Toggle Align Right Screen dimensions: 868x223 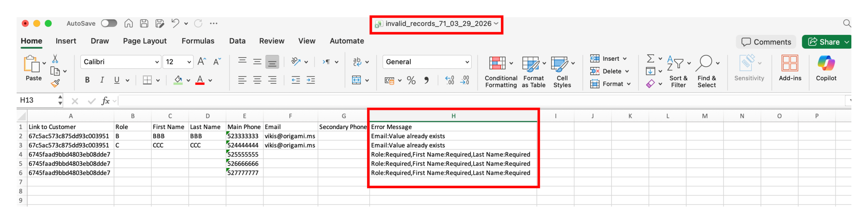click(x=272, y=80)
